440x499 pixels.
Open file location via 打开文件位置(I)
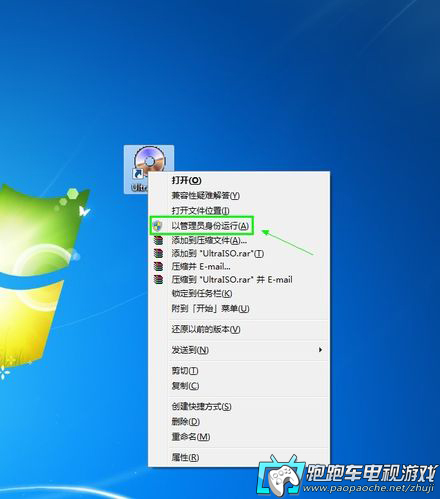tap(239, 211)
